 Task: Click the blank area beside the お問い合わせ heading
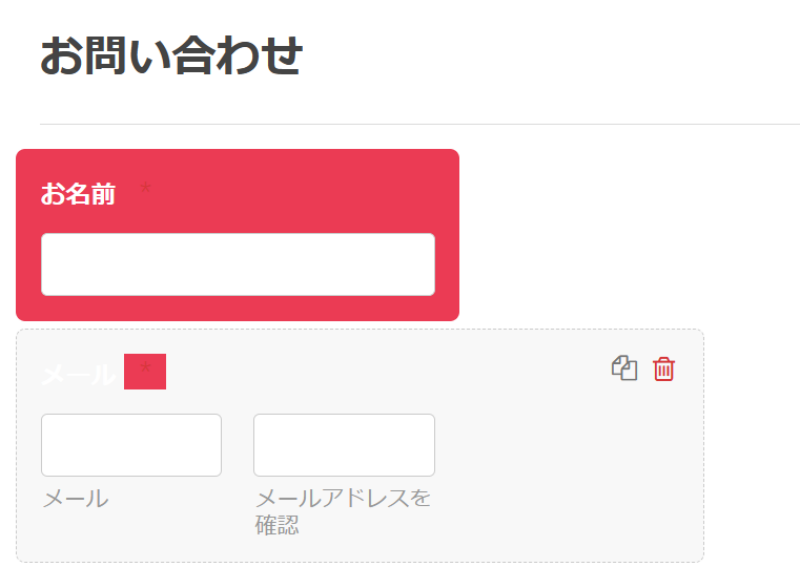(551, 56)
